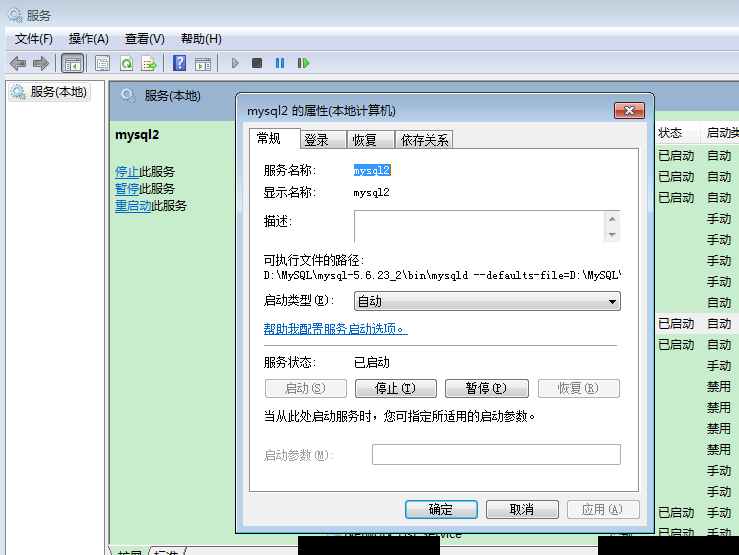
Task: Click the Restart service toolbar icon
Action: (303, 63)
